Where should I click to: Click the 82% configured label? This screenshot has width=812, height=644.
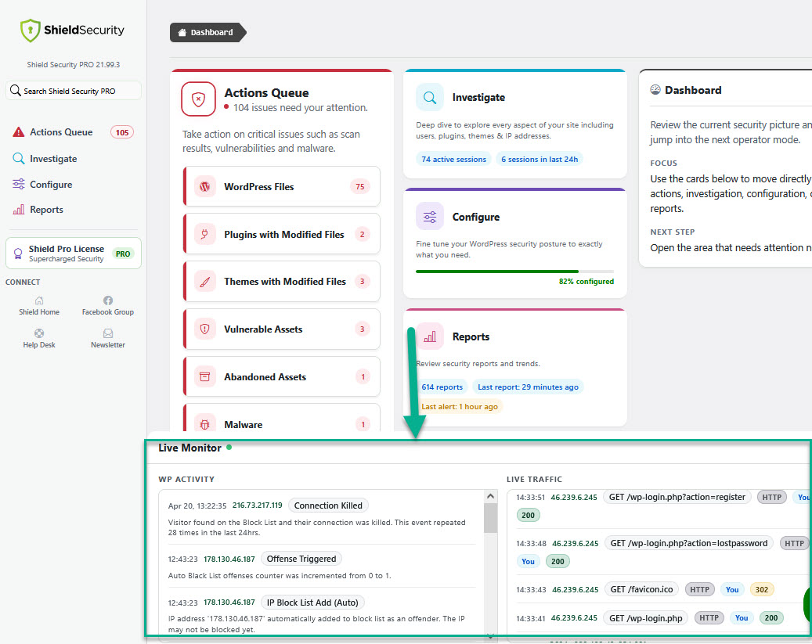pyautogui.click(x=586, y=281)
